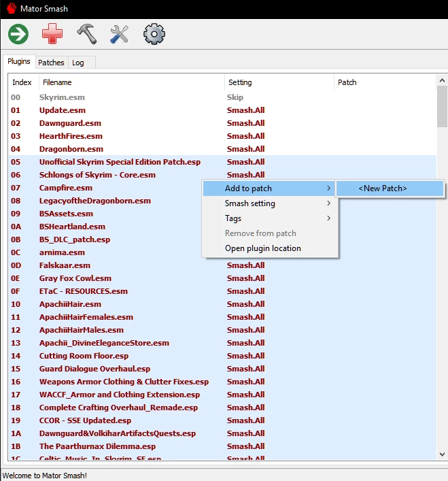Select CCOR - SSE Updated.esp plugin
The width and height of the screenshot is (448, 481).
tap(223, 420)
